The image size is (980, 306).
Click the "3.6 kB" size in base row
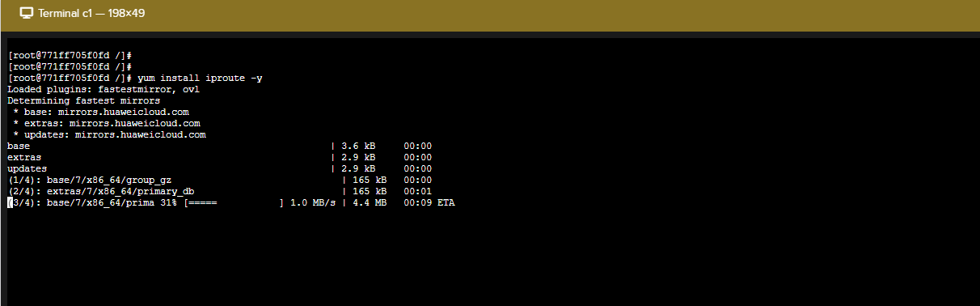pos(358,146)
